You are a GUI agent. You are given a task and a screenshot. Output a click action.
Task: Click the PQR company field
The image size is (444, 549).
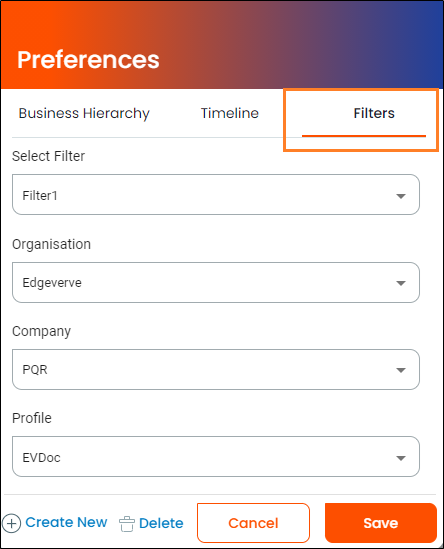pos(216,369)
